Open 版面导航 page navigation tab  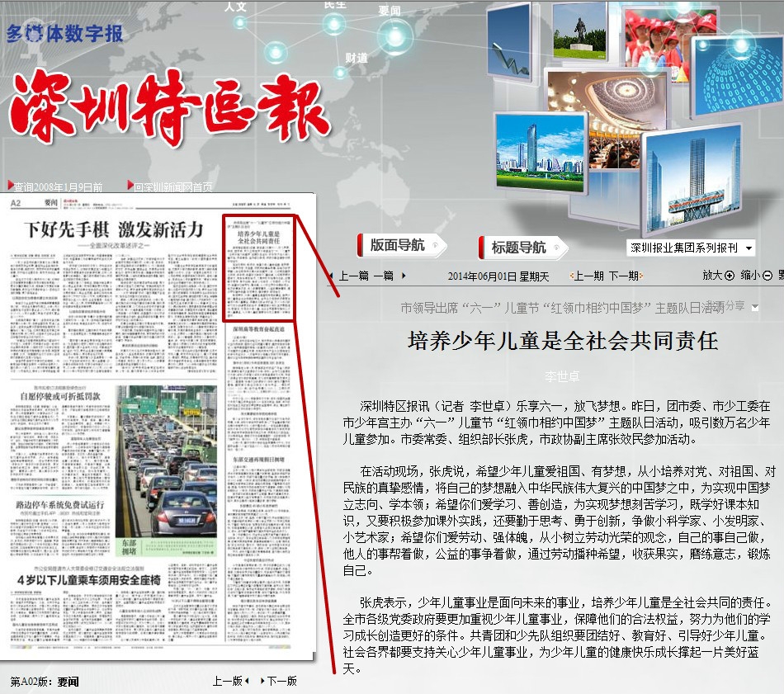pos(399,245)
